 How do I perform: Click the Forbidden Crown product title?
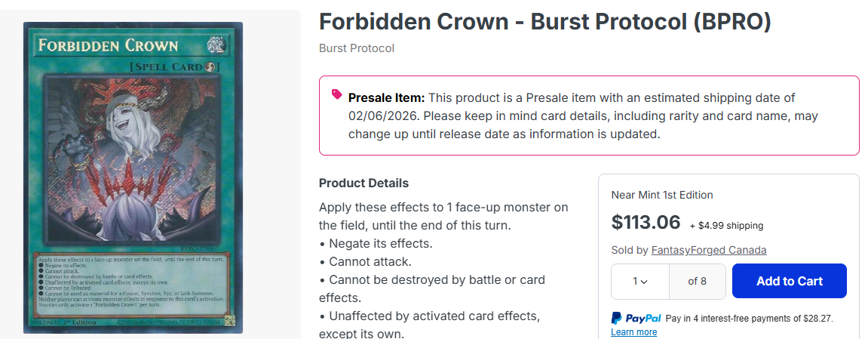[x=544, y=22]
